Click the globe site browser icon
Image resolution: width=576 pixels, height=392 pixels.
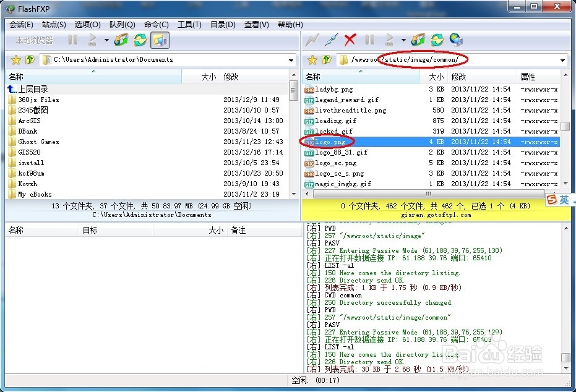[456, 40]
